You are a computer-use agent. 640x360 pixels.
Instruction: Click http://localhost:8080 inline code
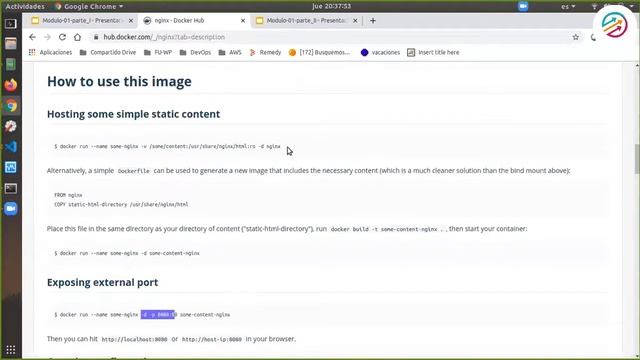tap(134, 340)
